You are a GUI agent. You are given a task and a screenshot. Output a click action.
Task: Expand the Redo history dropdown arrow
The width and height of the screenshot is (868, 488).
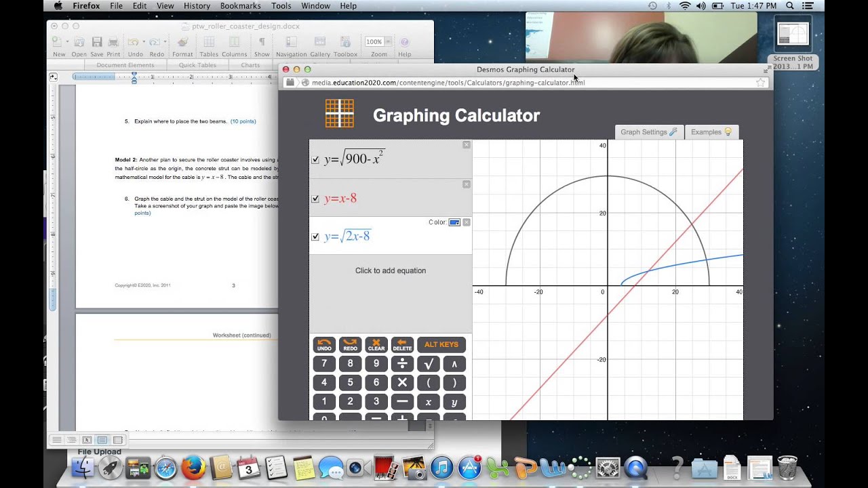(164, 43)
